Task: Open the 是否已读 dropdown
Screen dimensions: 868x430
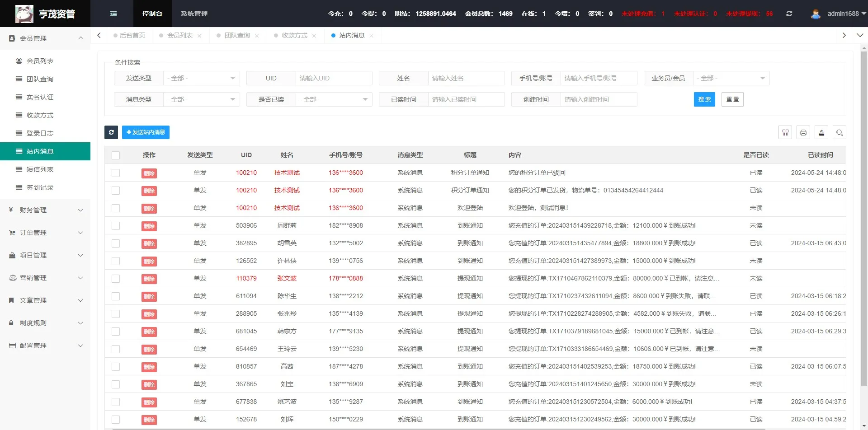Action: [x=334, y=99]
